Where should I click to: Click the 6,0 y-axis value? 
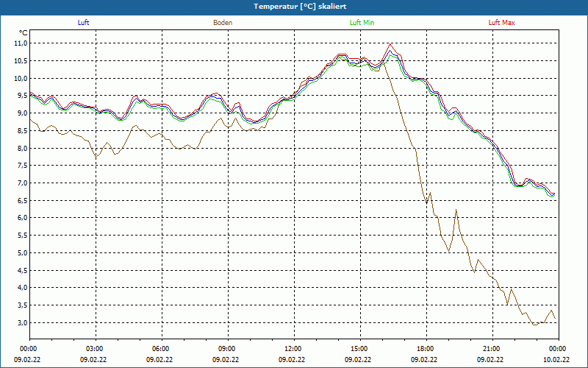point(23,218)
